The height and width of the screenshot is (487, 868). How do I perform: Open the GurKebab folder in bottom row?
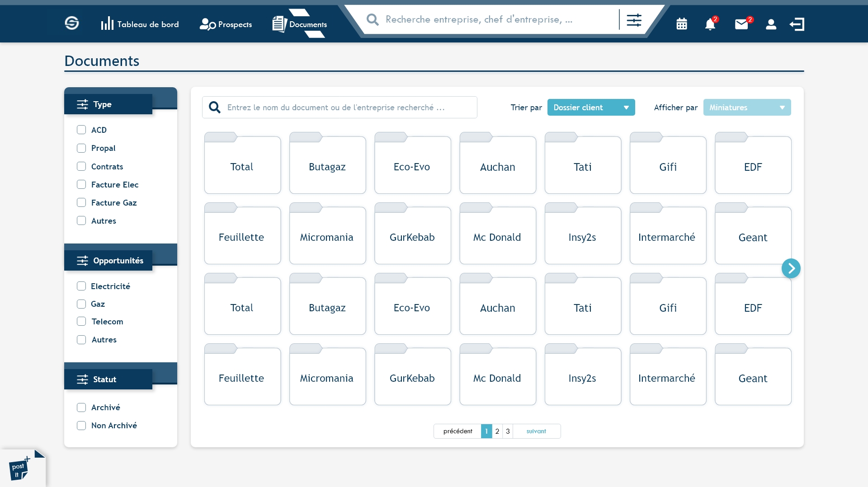pyautogui.click(x=413, y=375)
